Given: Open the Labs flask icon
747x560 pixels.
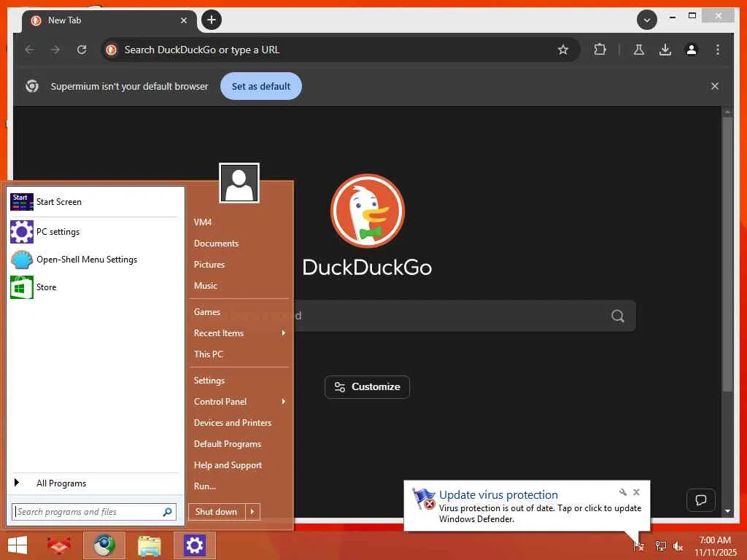Looking at the screenshot, I should click(x=639, y=50).
